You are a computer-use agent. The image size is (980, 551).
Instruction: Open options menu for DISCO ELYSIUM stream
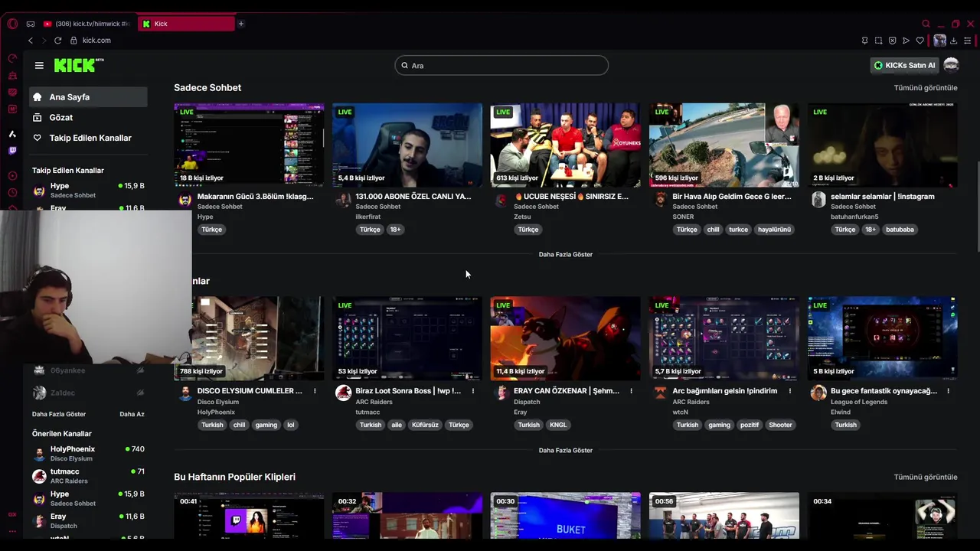315,391
